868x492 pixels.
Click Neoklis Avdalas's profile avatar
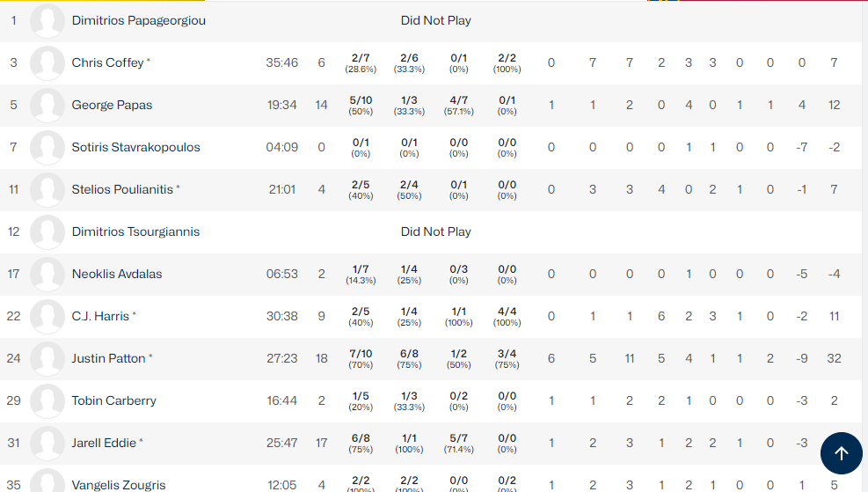tap(47, 275)
